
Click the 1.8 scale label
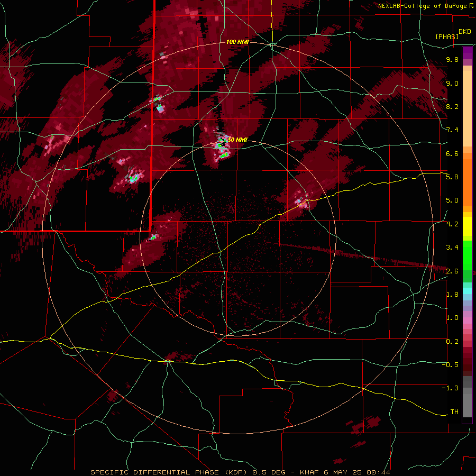pyautogui.click(x=452, y=295)
